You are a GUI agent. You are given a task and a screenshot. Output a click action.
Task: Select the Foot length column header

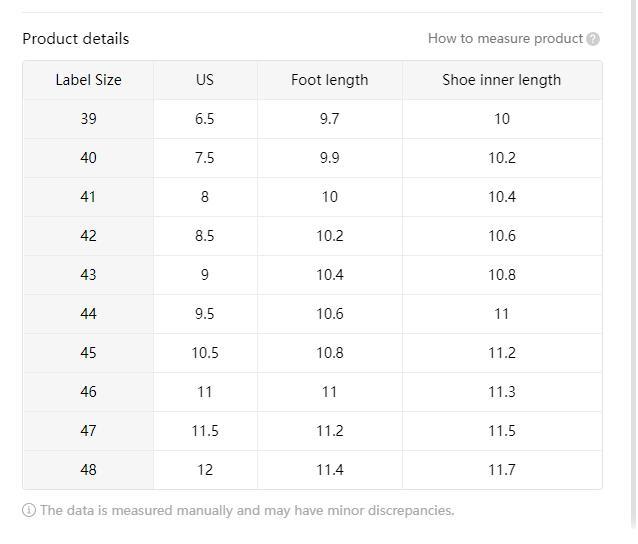point(330,80)
